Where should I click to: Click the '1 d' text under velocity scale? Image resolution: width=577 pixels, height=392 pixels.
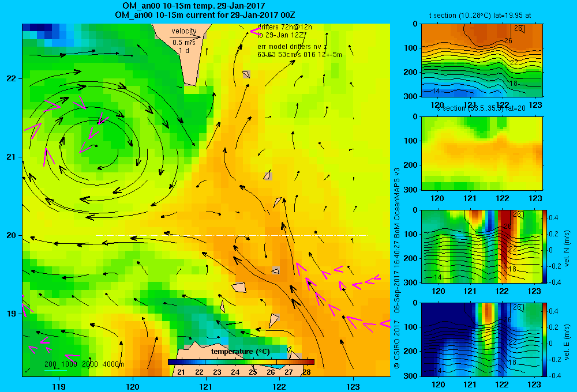click(x=184, y=50)
